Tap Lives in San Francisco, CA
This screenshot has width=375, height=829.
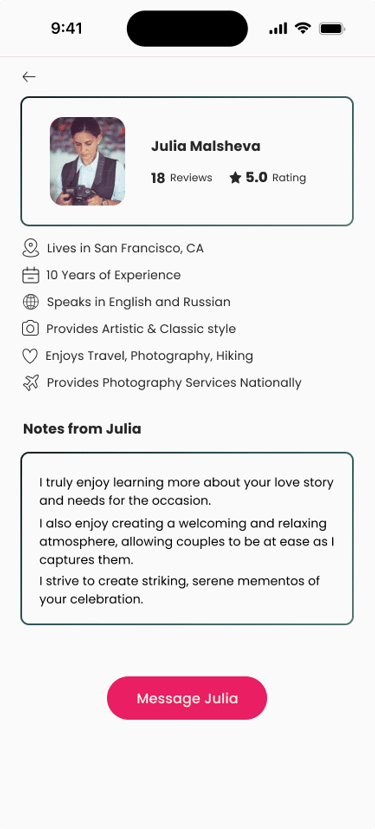(x=125, y=248)
